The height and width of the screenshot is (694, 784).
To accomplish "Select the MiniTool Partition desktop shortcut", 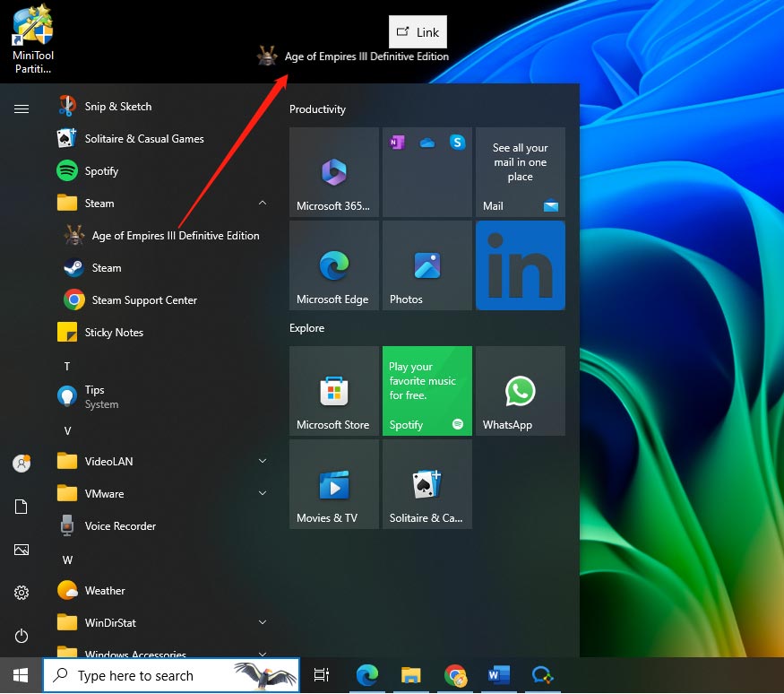I will (x=32, y=39).
